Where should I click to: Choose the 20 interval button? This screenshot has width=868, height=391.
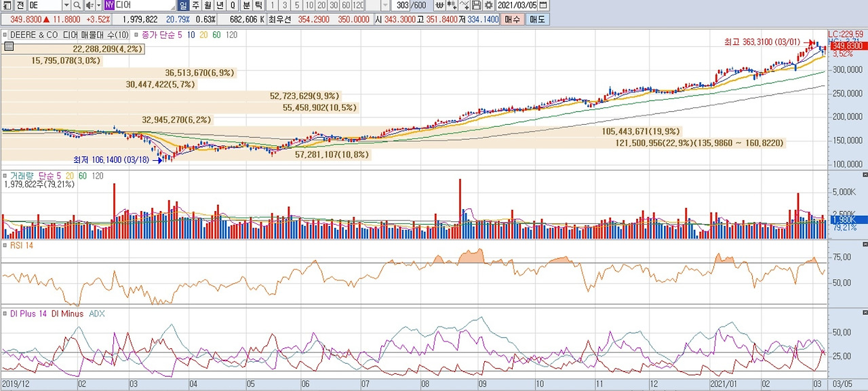coord(321,5)
